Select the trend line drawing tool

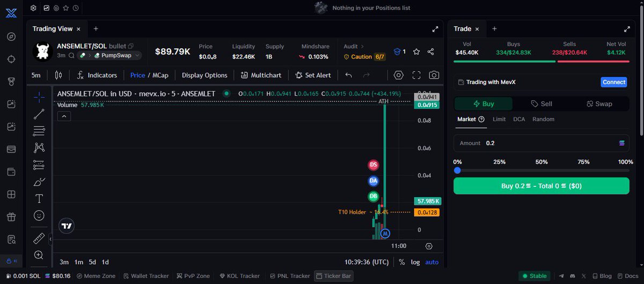[39, 114]
